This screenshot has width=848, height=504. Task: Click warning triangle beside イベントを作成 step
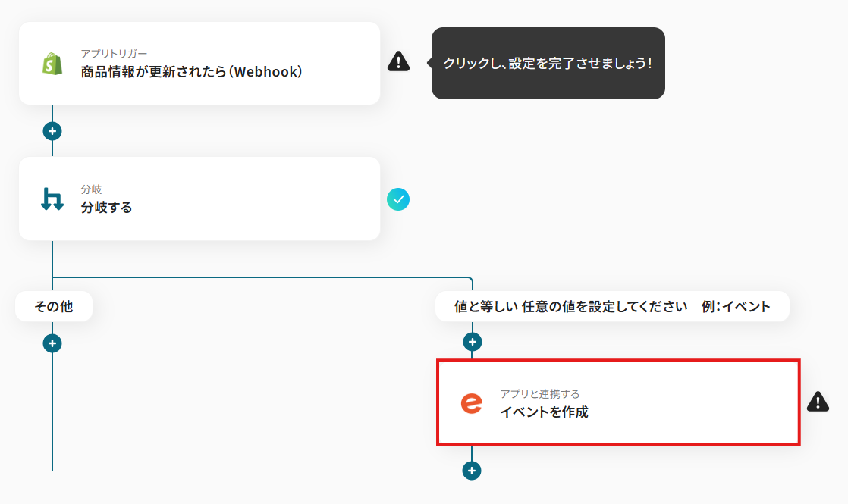coord(818,402)
